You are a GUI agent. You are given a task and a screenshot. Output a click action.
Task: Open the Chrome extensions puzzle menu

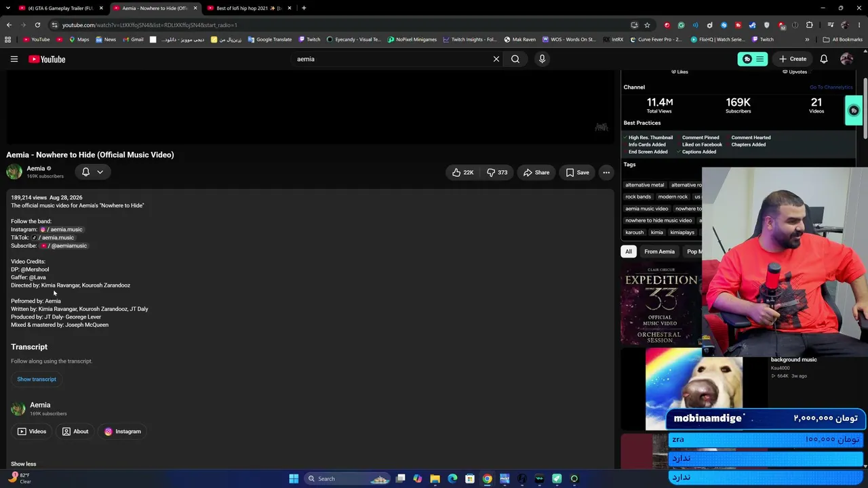(x=809, y=25)
